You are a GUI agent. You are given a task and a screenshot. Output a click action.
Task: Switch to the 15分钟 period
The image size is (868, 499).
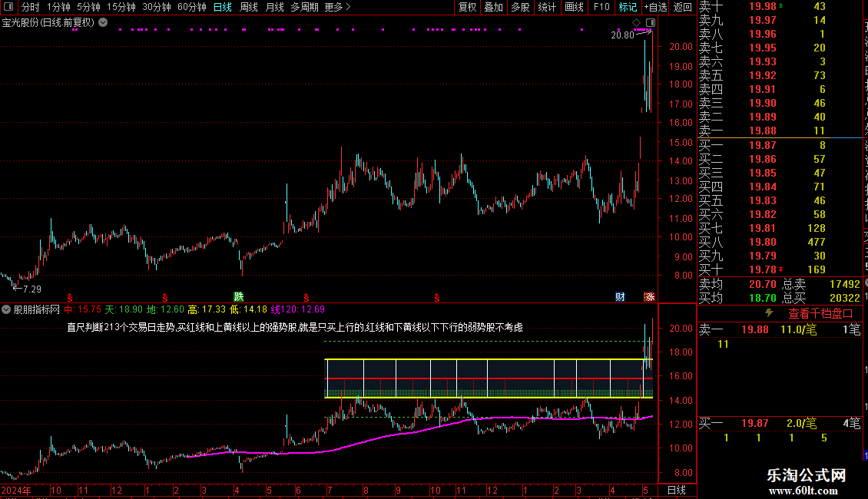coord(121,7)
